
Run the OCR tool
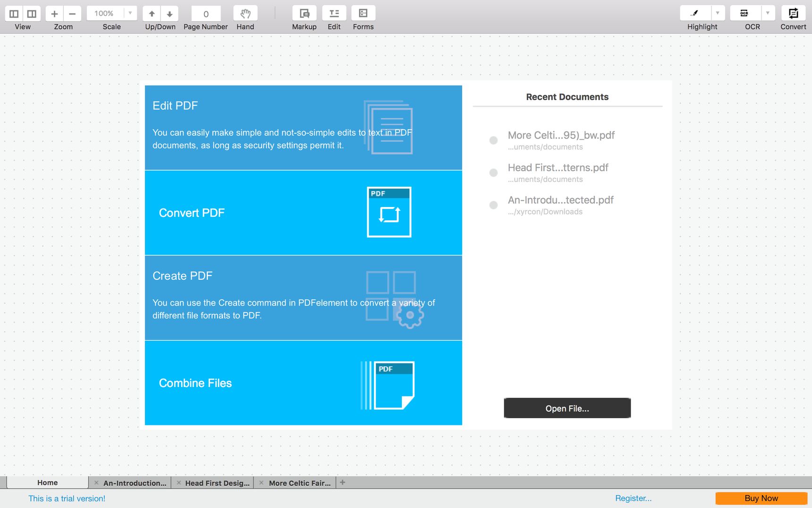745,13
